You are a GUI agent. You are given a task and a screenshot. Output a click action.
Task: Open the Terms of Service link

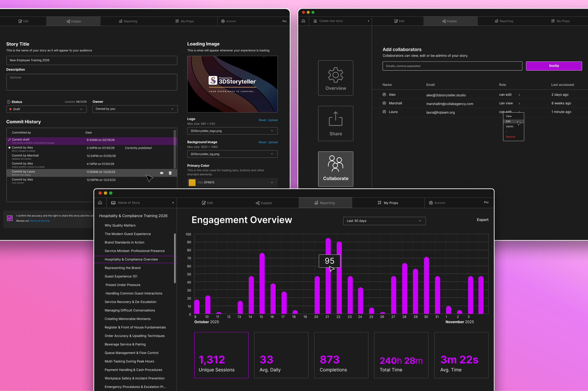(x=40, y=221)
